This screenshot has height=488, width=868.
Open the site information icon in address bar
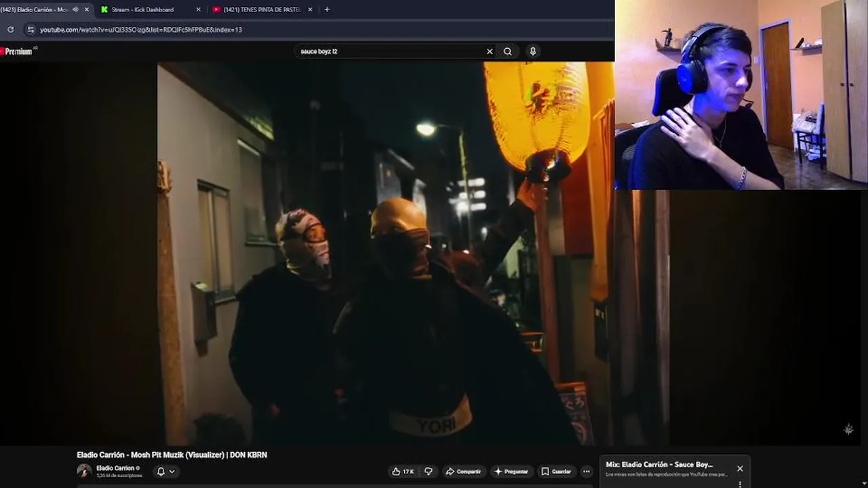pos(30,30)
